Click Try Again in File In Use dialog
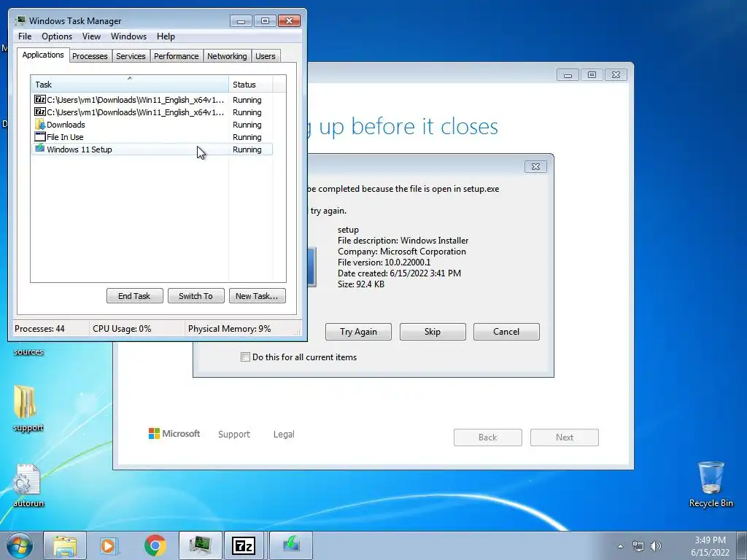This screenshot has width=747, height=560. click(358, 332)
